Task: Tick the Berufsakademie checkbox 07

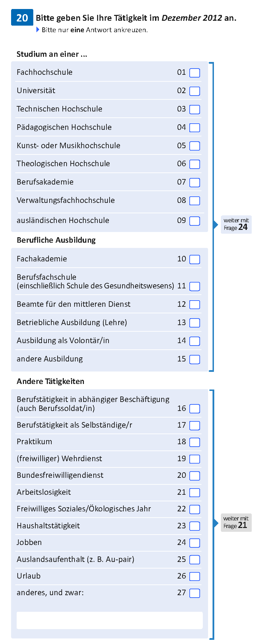Action: 195,182
